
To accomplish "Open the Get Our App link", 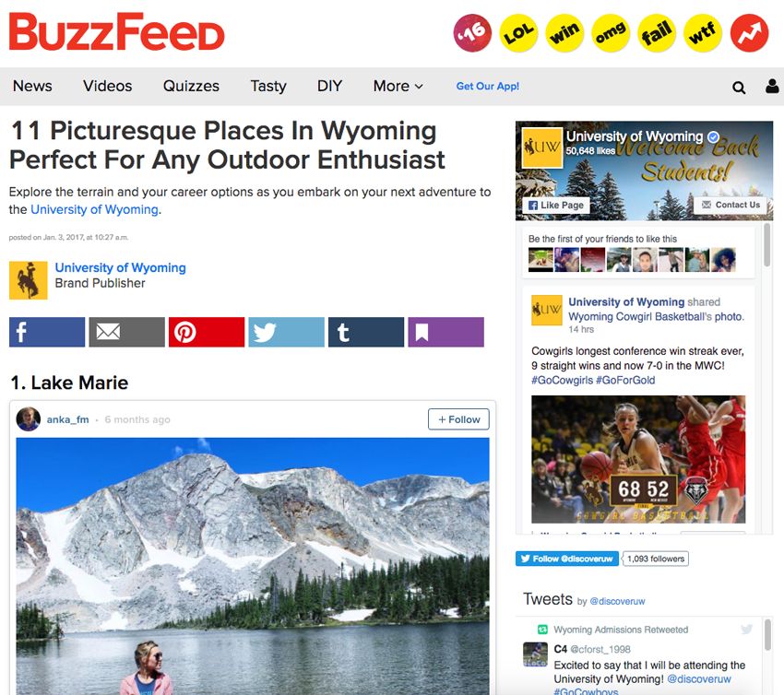I will click(x=488, y=86).
